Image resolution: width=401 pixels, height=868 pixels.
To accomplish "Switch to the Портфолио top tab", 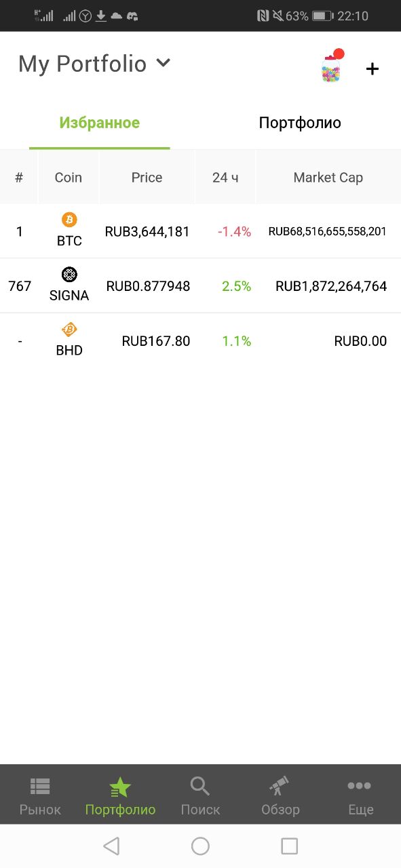I will (300, 123).
